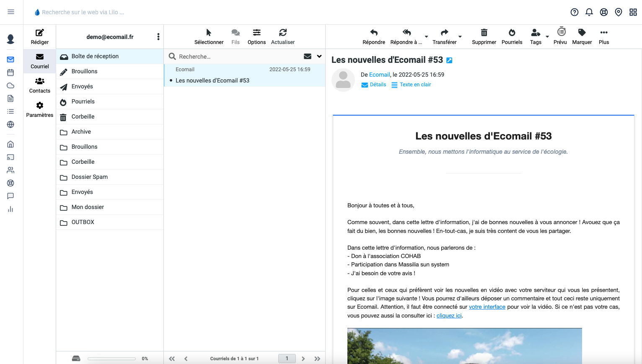The height and width of the screenshot is (364, 642).
Task: Click the lifebuoy support icon in top bar
Action: (604, 12)
